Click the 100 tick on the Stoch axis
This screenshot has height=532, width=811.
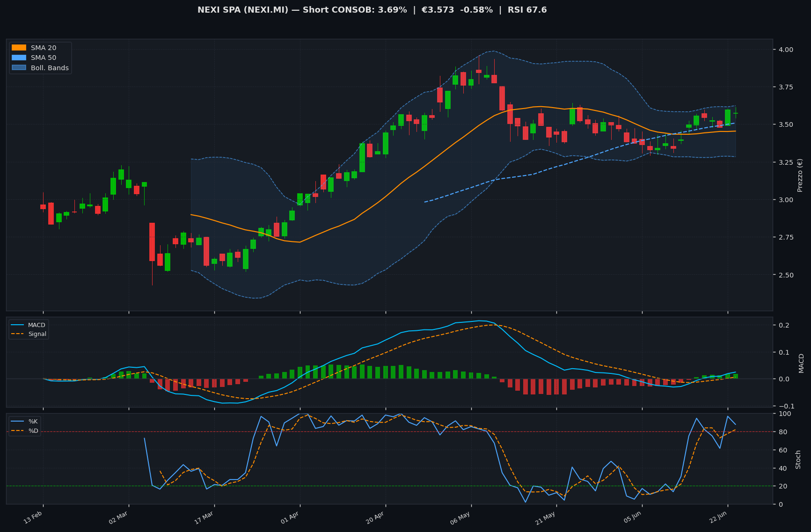(785, 414)
